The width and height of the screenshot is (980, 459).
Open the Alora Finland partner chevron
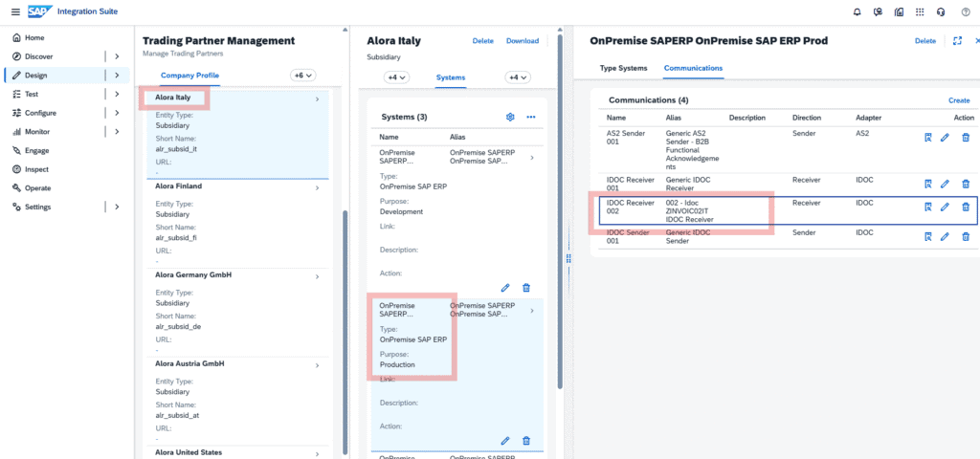[x=318, y=188]
